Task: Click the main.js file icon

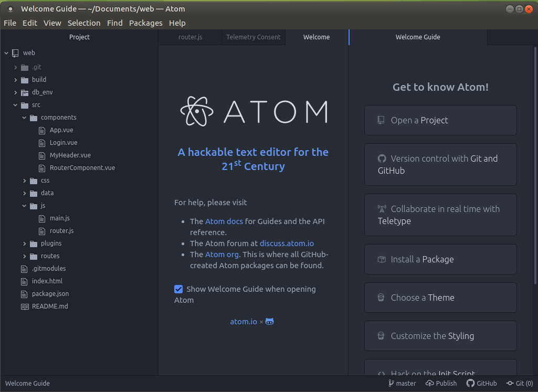Action: pos(42,218)
